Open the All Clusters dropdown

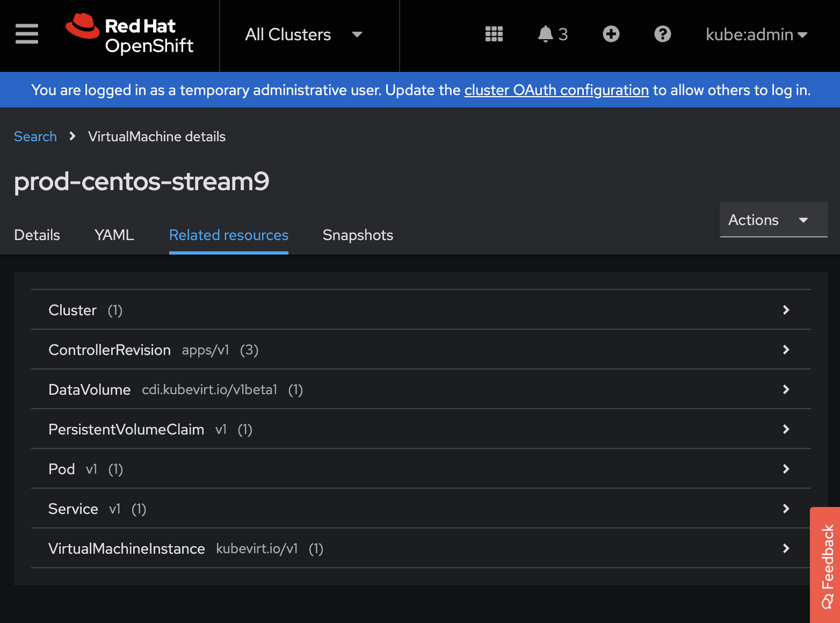click(x=303, y=34)
